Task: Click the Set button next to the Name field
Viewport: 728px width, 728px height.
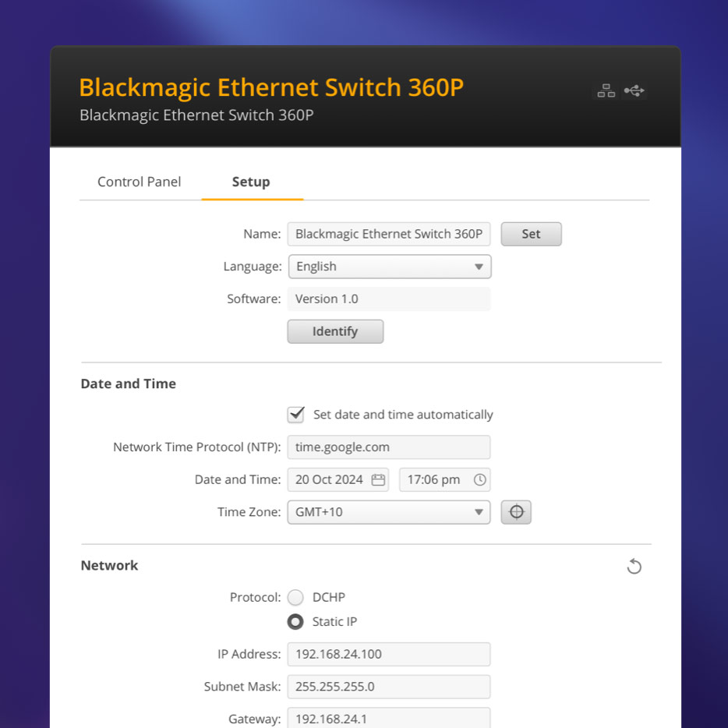Action: tap(531, 234)
